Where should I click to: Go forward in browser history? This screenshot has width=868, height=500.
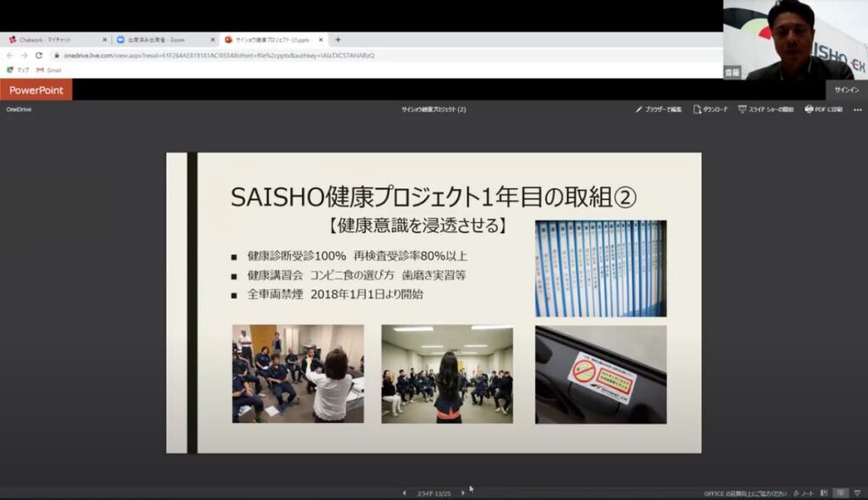[24, 55]
